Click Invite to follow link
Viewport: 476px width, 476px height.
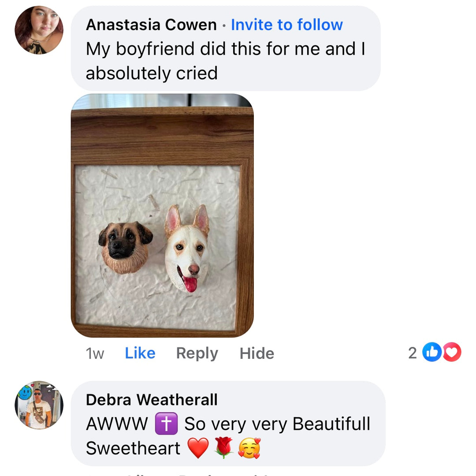[287, 25]
